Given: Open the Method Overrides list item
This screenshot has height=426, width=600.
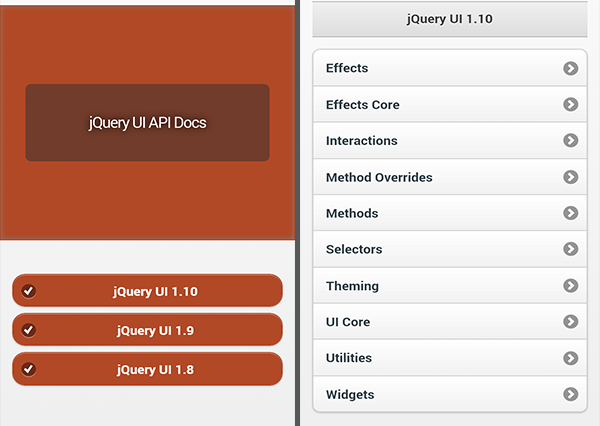Looking at the screenshot, I should [x=450, y=177].
